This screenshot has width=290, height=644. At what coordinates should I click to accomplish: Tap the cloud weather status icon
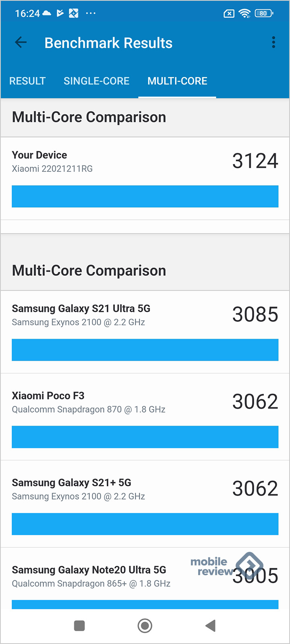[47, 13]
